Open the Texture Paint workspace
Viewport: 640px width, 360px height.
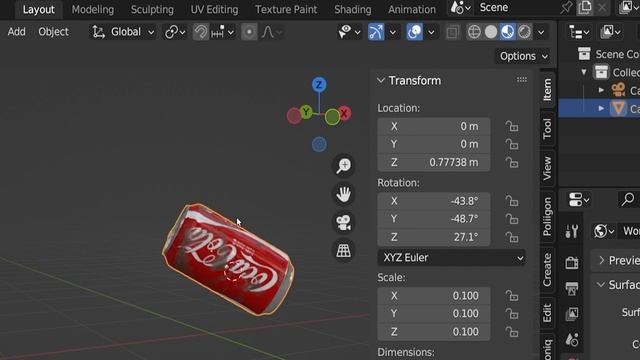286,9
